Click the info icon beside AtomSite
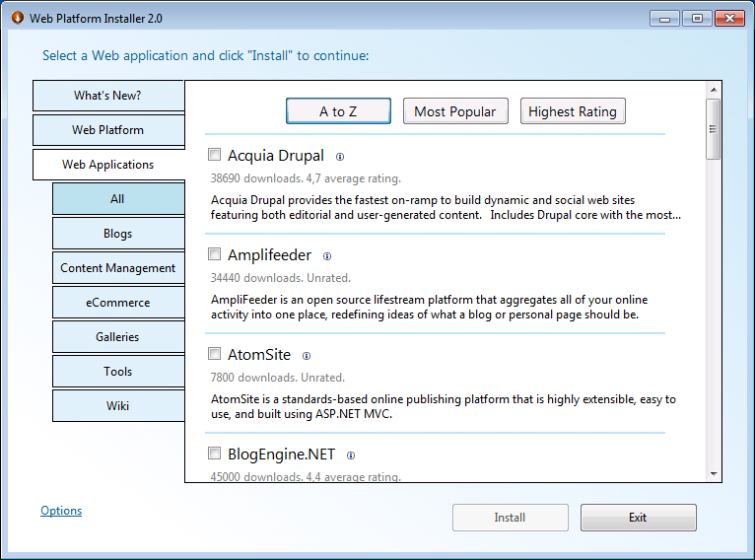Viewport: 755px width, 560px height. [x=307, y=356]
